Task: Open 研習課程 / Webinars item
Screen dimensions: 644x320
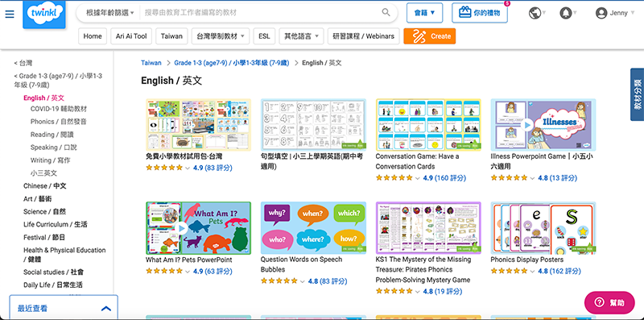Action: (x=363, y=36)
